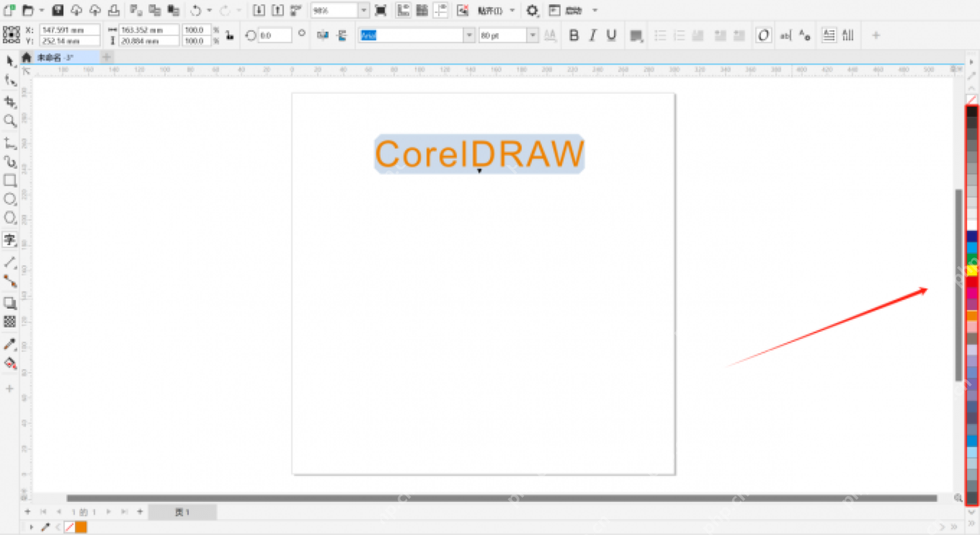
Task: Switch to the Page 1 tab
Action: click(x=182, y=512)
